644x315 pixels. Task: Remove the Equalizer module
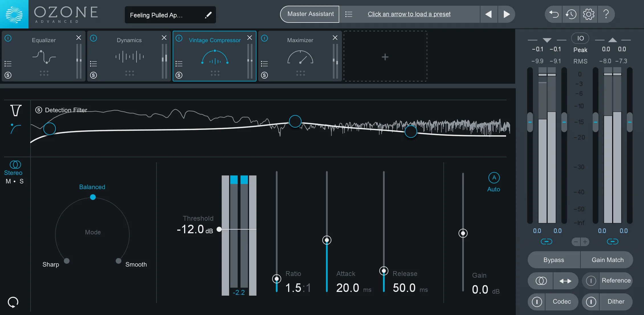[79, 38]
